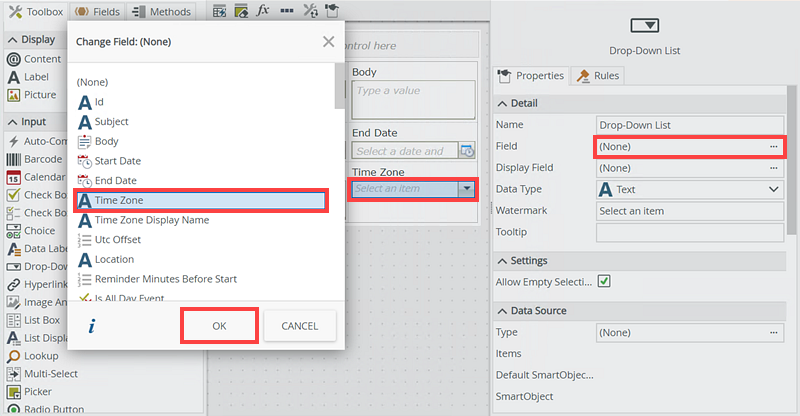Open the Field property ellipsis
This screenshot has height=416, width=800.
click(774, 146)
